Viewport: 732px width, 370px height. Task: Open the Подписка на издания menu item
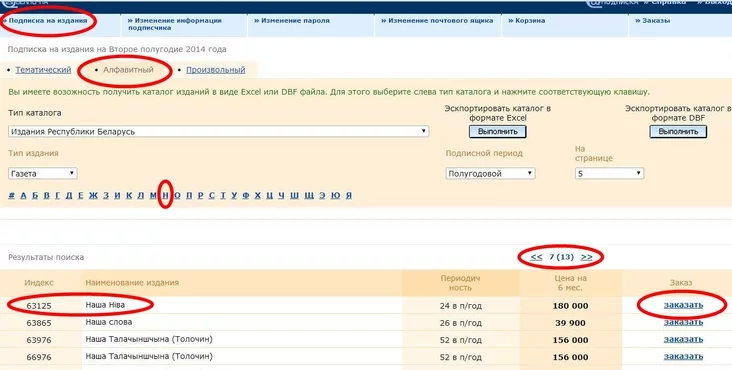coord(48,21)
